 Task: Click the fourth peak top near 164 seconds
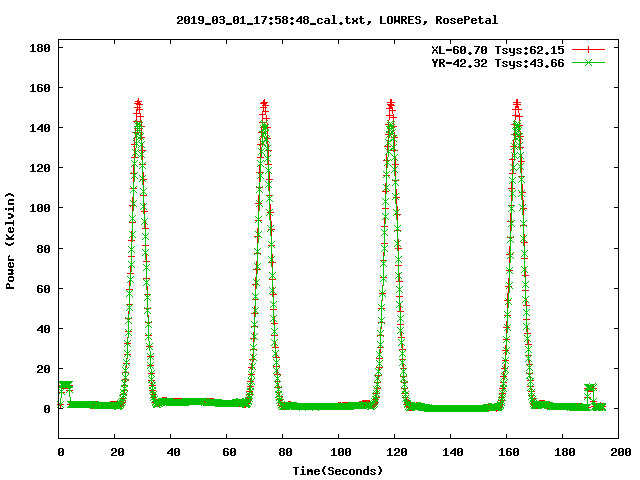pos(517,103)
